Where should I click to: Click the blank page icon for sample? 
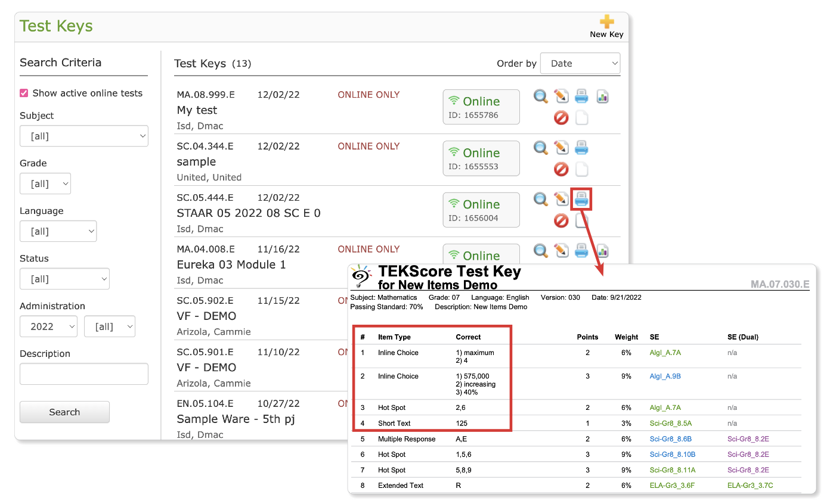[582, 169]
